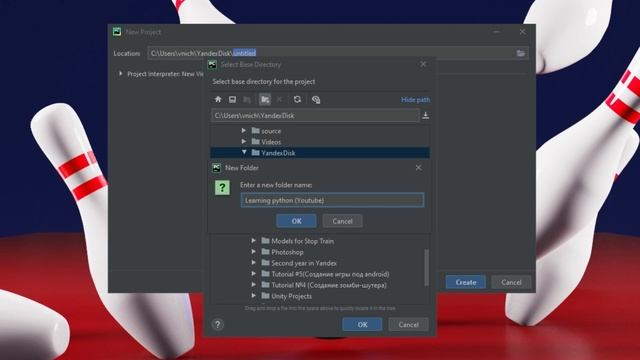Go to home directory in Select Base Directory toolbar
640x360 pixels.
coord(218,99)
